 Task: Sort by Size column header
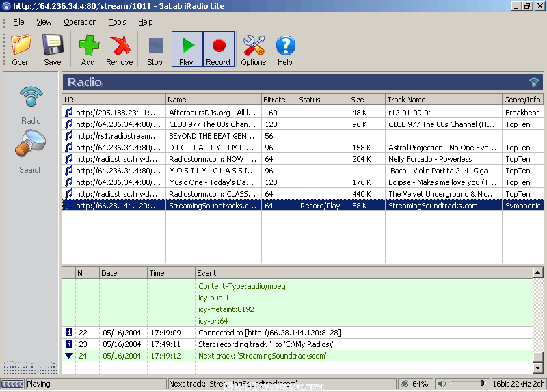coord(367,100)
